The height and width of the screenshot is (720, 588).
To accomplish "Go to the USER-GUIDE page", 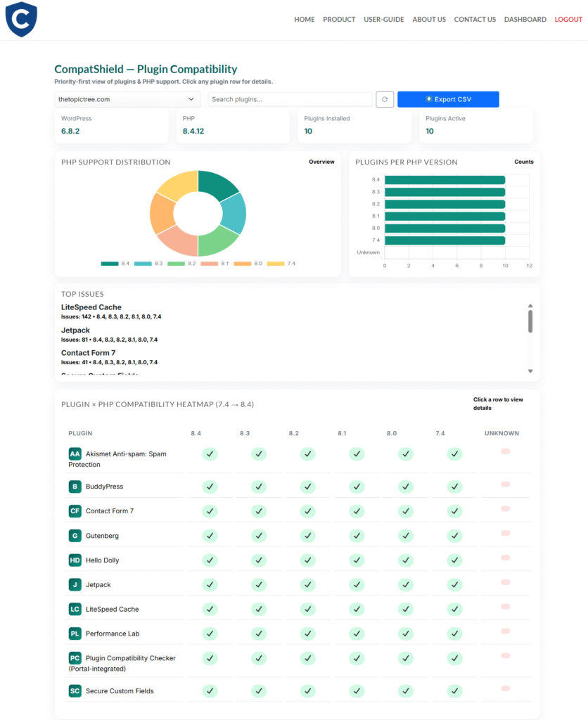I will [383, 20].
